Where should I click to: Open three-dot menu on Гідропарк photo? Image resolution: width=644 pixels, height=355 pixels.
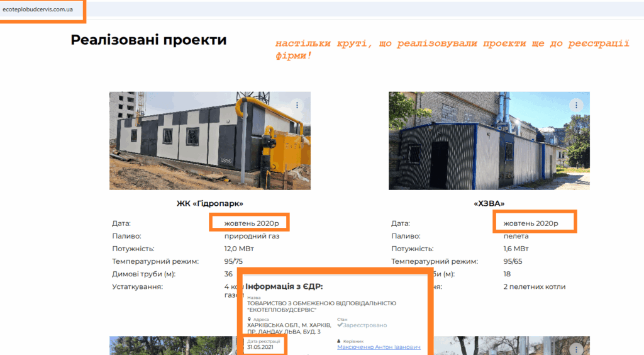[297, 105]
